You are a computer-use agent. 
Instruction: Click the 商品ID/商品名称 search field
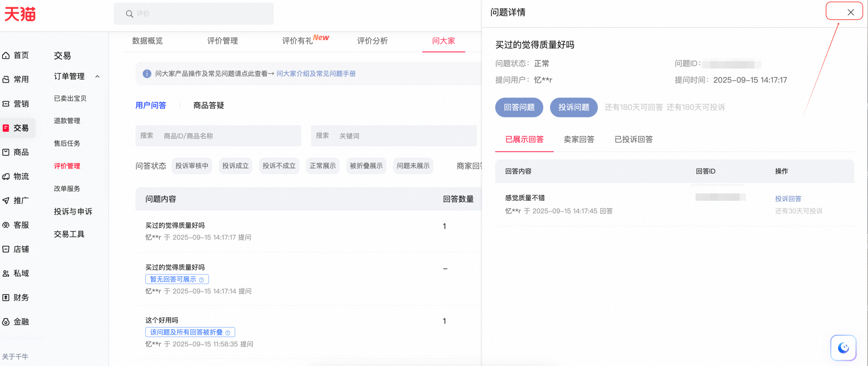pos(218,136)
